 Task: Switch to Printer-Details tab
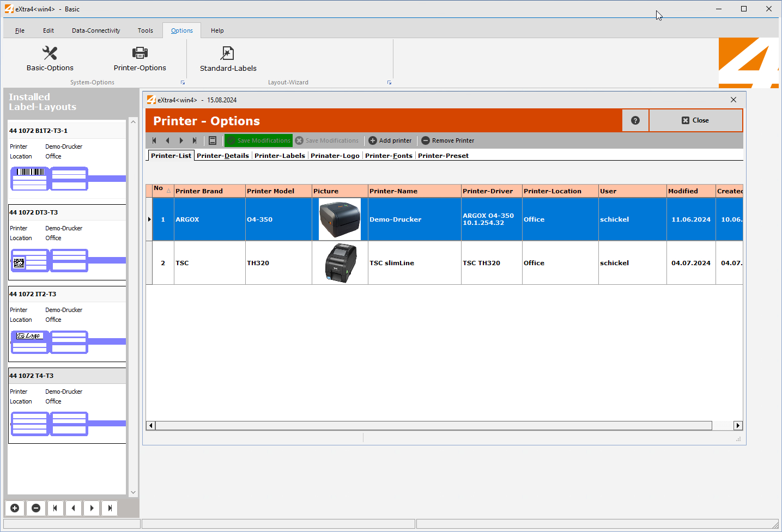[222, 156]
